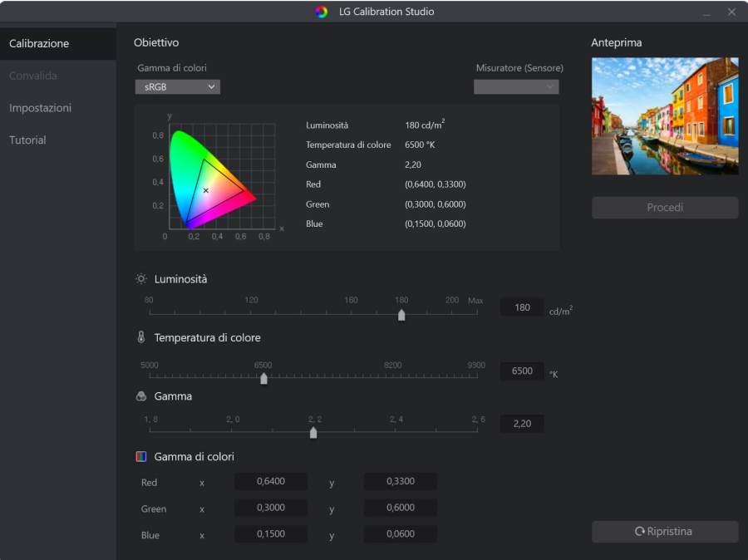Click the LG Calibration Studio logo icon
Viewport: 748px width, 560px height.
[x=322, y=12]
